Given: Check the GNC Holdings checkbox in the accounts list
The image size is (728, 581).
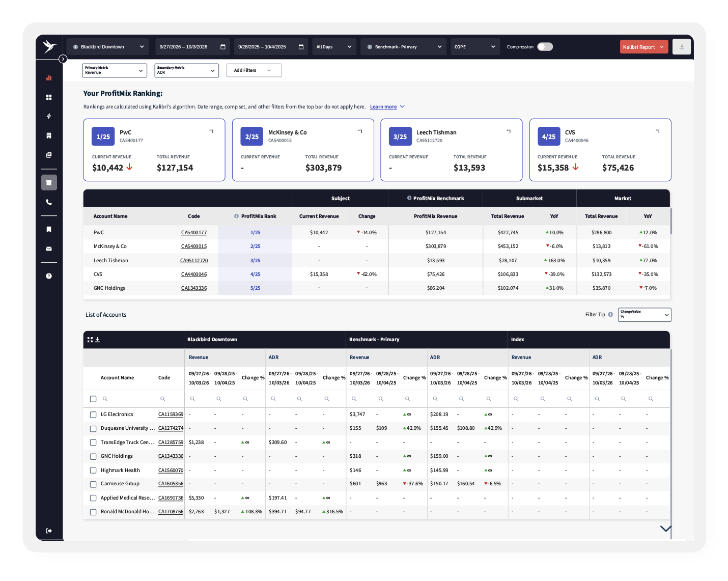Looking at the screenshot, I should point(93,457).
